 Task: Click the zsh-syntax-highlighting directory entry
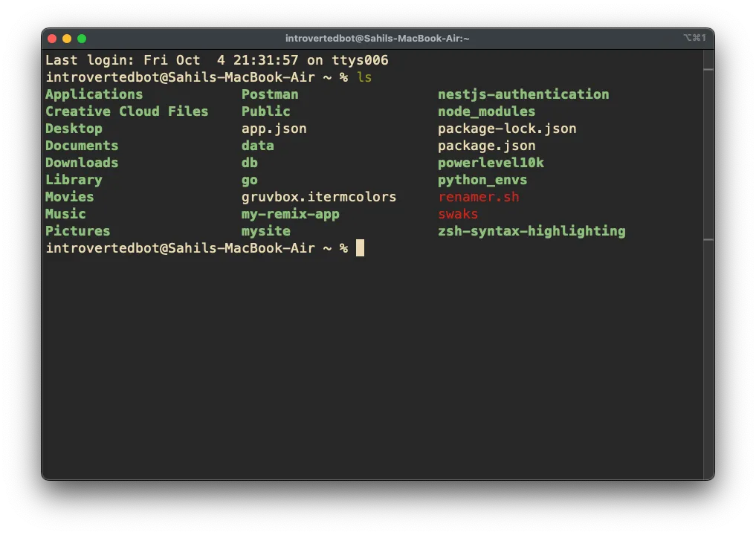click(531, 231)
